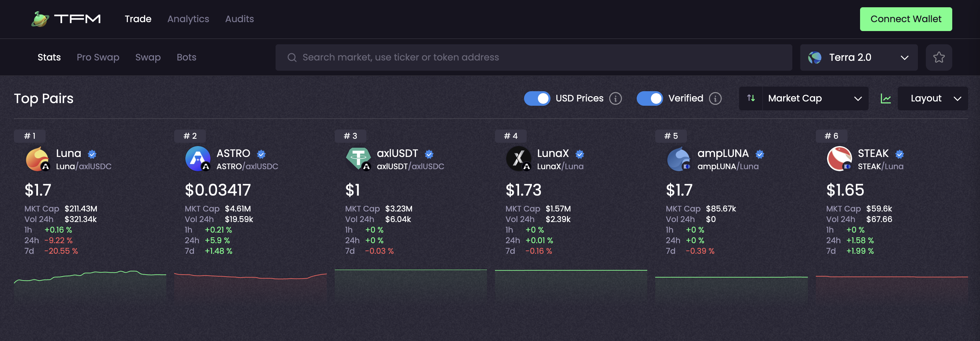The height and width of the screenshot is (341, 980).
Task: Click the USD Prices info icon
Action: coord(615,98)
